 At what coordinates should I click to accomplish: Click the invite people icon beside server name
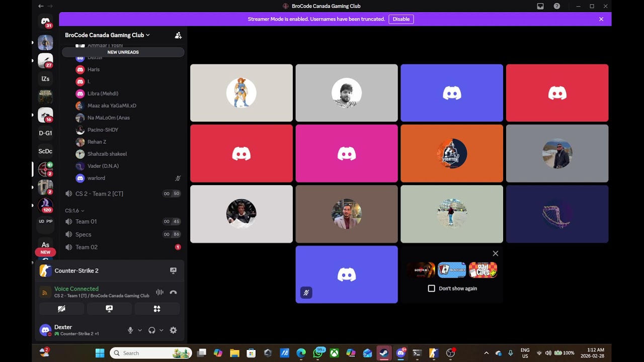pos(178,35)
